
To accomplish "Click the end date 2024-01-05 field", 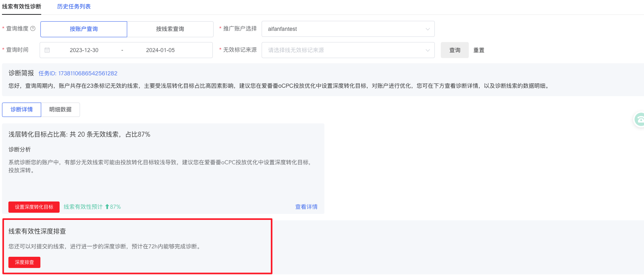I will click(160, 50).
